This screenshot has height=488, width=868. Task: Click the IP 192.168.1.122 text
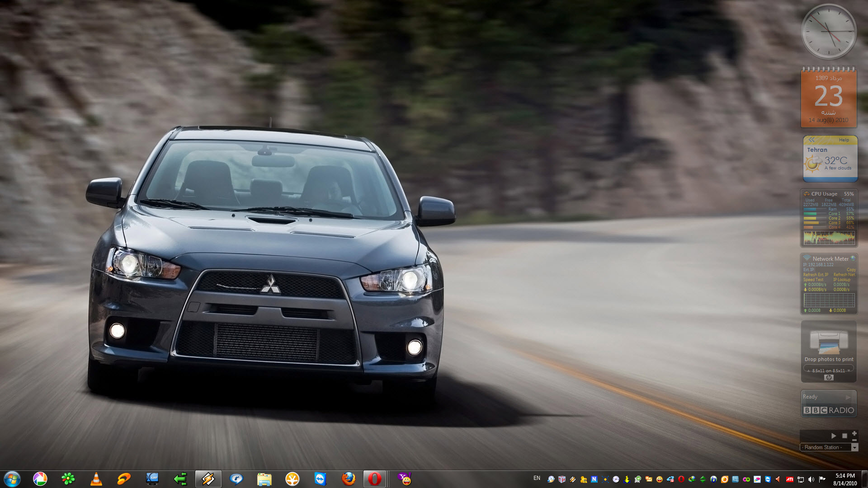[818, 265]
